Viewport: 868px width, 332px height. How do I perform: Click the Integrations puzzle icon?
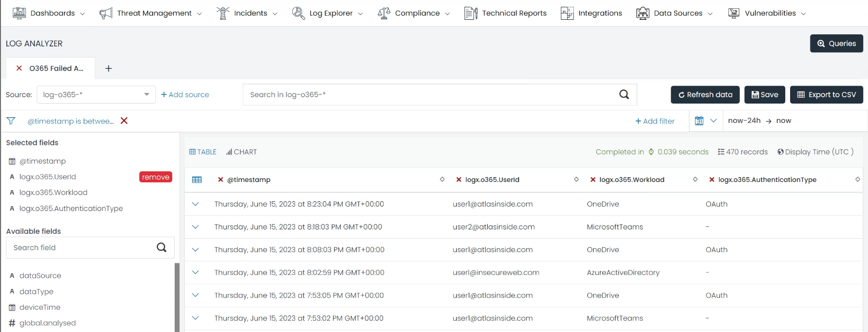pyautogui.click(x=567, y=13)
